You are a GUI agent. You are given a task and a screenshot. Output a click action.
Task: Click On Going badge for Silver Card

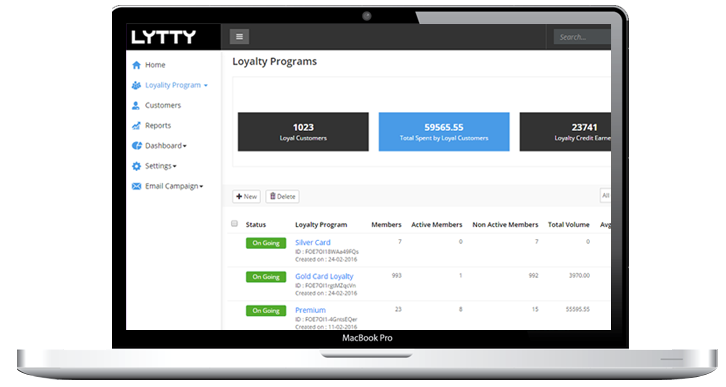coord(266,243)
